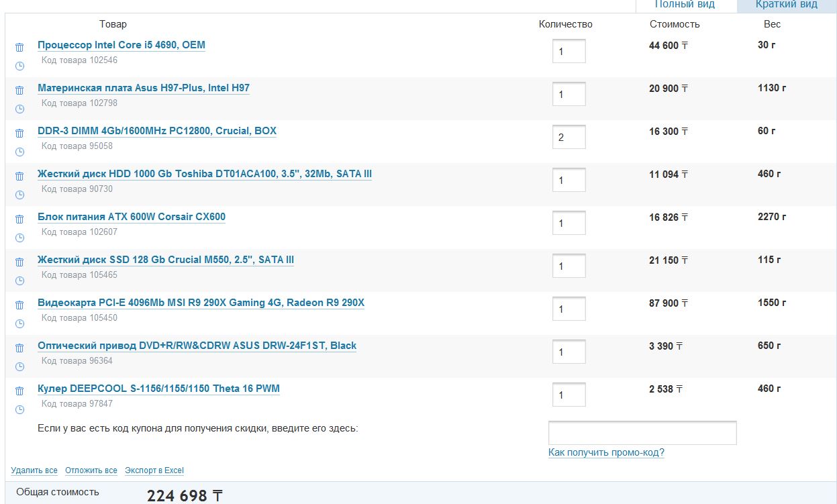Click quantity field for Intel Core i5 processor
The height and width of the screenshot is (504, 837).
pos(569,51)
